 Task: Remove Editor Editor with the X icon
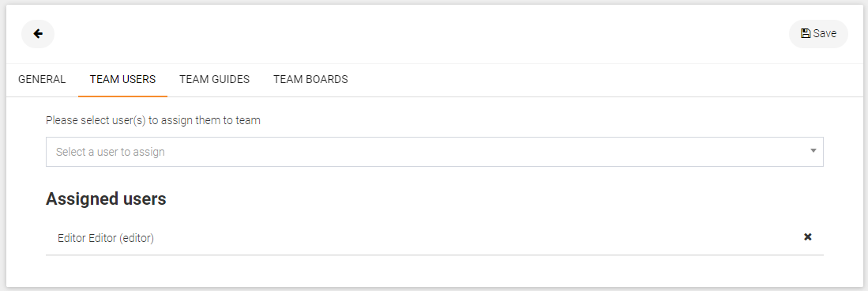click(x=808, y=237)
